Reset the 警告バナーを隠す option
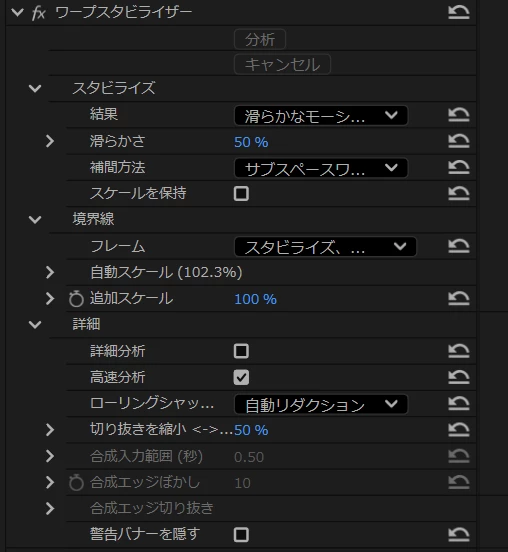Viewport: 508px width, 552px height. (459, 534)
